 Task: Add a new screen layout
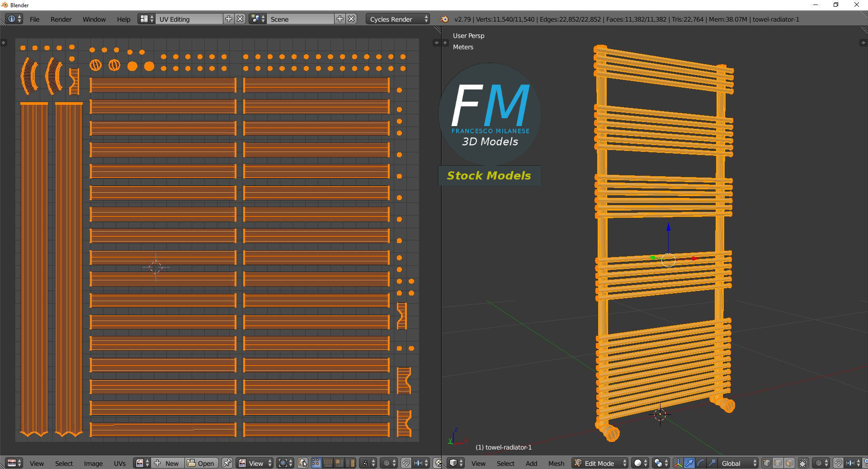tap(229, 19)
